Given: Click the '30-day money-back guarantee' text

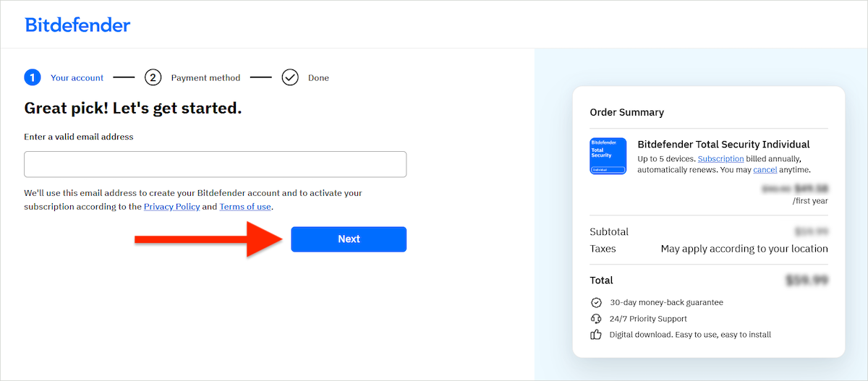Looking at the screenshot, I should tap(666, 302).
